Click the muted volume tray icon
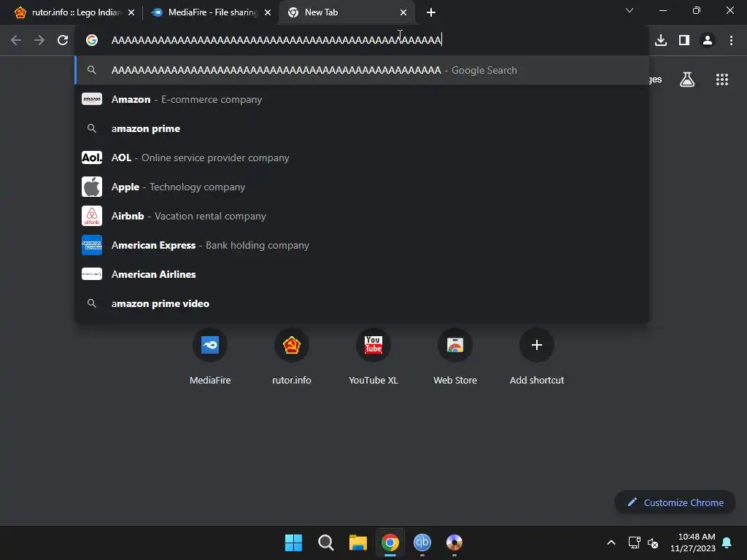This screenshot has width=747, height=560. [653, 542]
